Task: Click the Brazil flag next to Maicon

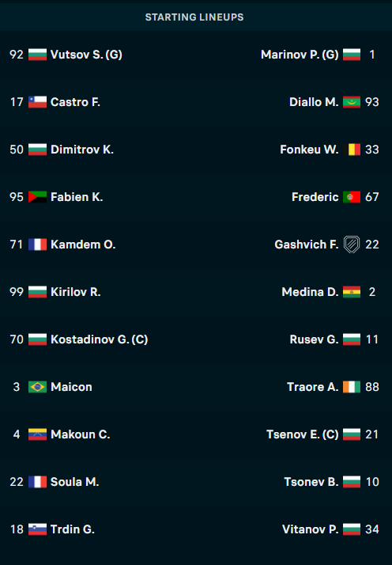Action: coord(37,387)
